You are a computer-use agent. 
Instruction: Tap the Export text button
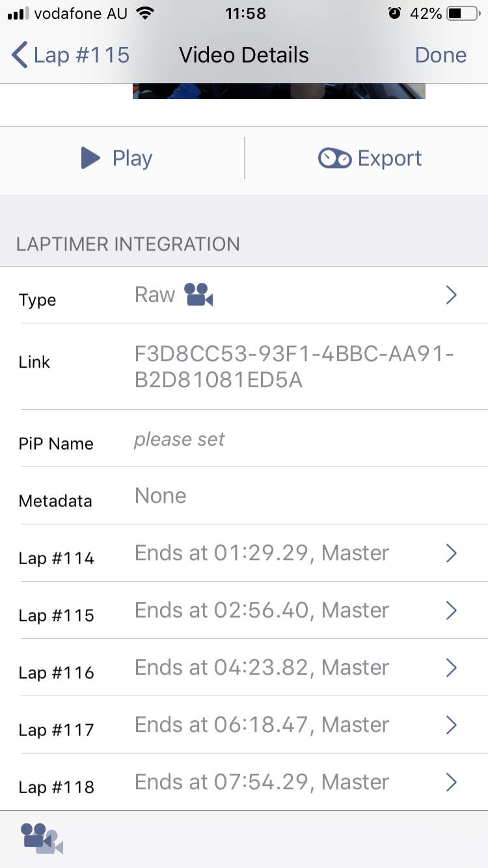pyautogui.click(x=390, y=159)
